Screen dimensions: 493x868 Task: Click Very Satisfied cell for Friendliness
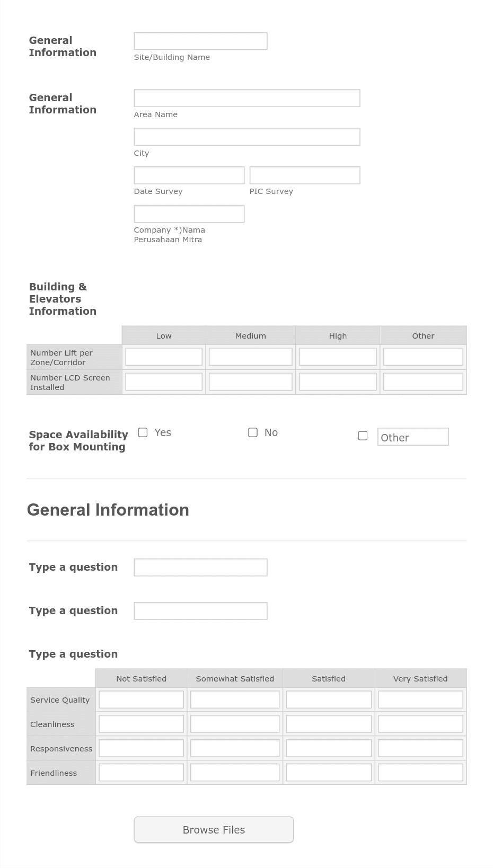(x=420, y=772)
